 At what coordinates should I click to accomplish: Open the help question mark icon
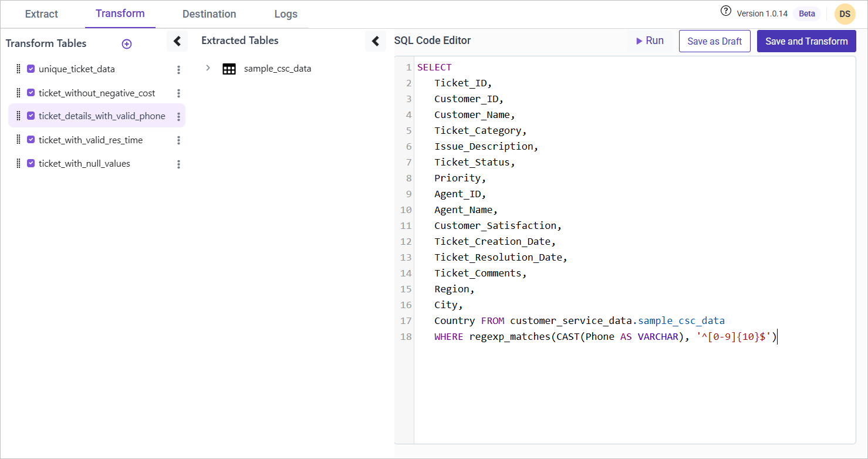point(726,11)
